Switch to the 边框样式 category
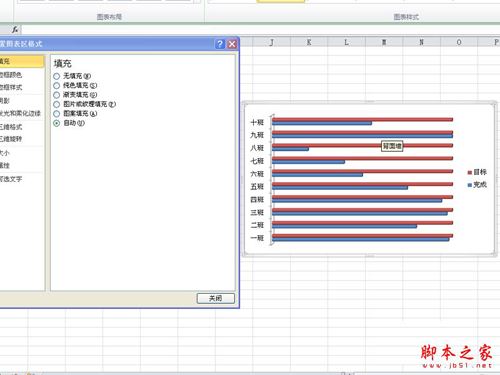Image resolution: width=500 pixels, height=375 pixels. click(x=11, y=87)
